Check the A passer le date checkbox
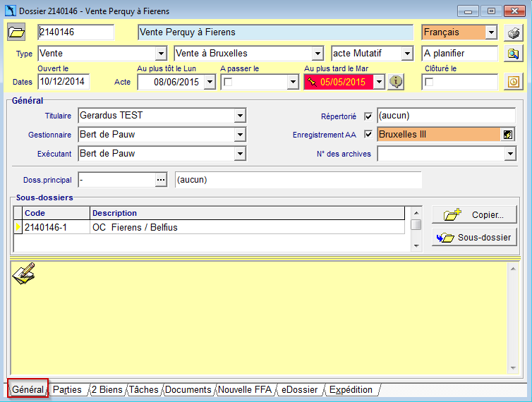Viewport: 532px width, 402px height. [229, 82]
